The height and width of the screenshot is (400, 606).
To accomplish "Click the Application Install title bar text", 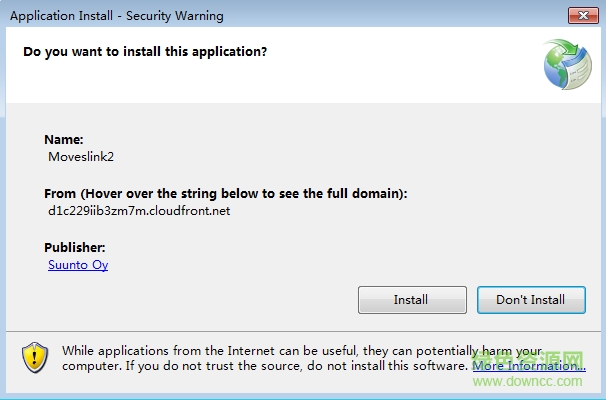I will [116, 16].
